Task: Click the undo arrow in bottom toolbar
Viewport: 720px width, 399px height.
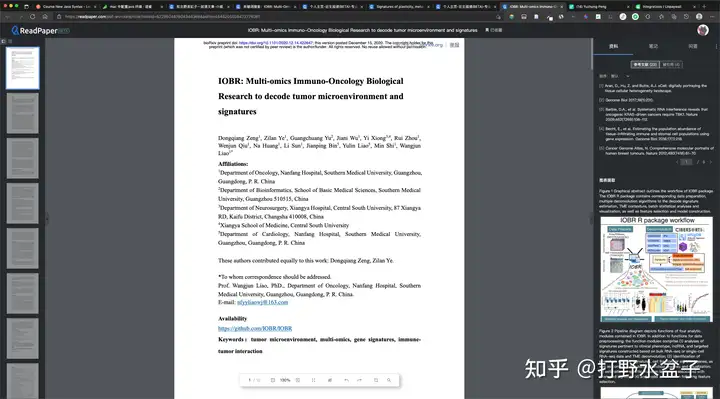Action: (347, 380)
